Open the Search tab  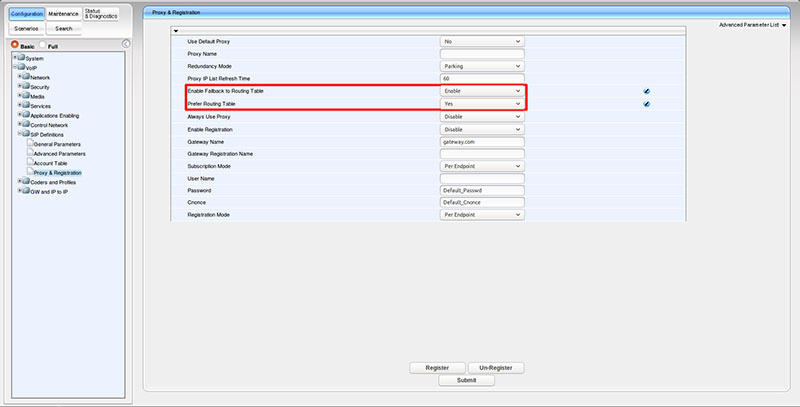(x=64, y=29)
